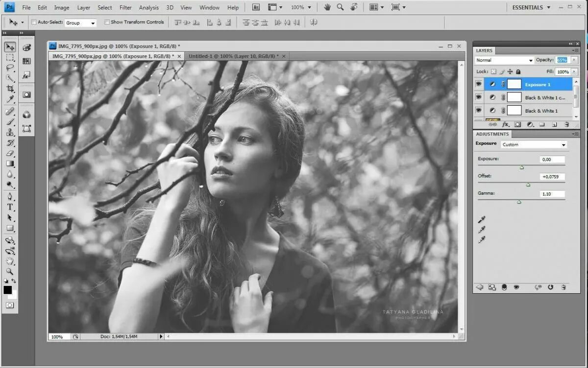Select the Brush tool
This screenshot has height=368, width=588.
coord(10,122)
